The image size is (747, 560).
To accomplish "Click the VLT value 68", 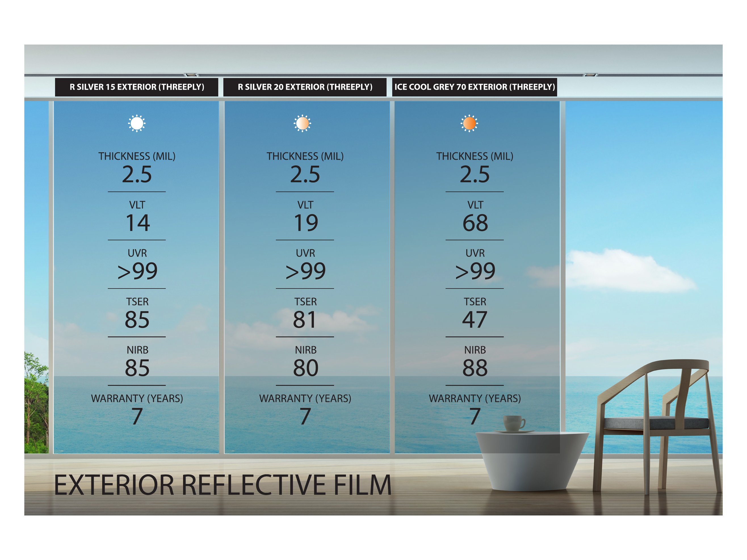I will (x=475, y=223).
